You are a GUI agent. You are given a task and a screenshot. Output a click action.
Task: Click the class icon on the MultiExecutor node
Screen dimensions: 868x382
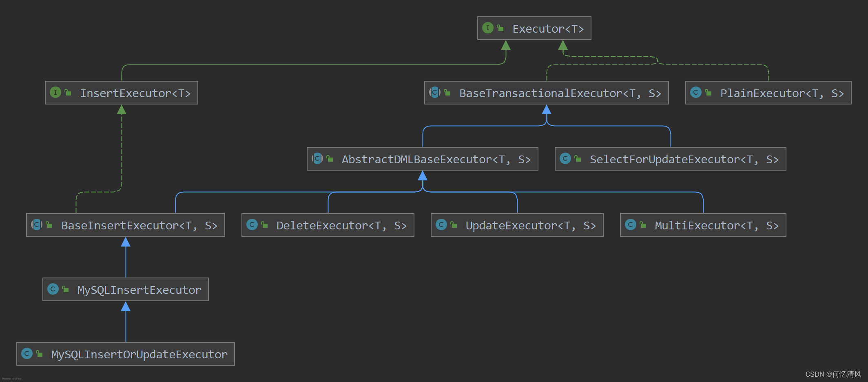click(631, 224)
